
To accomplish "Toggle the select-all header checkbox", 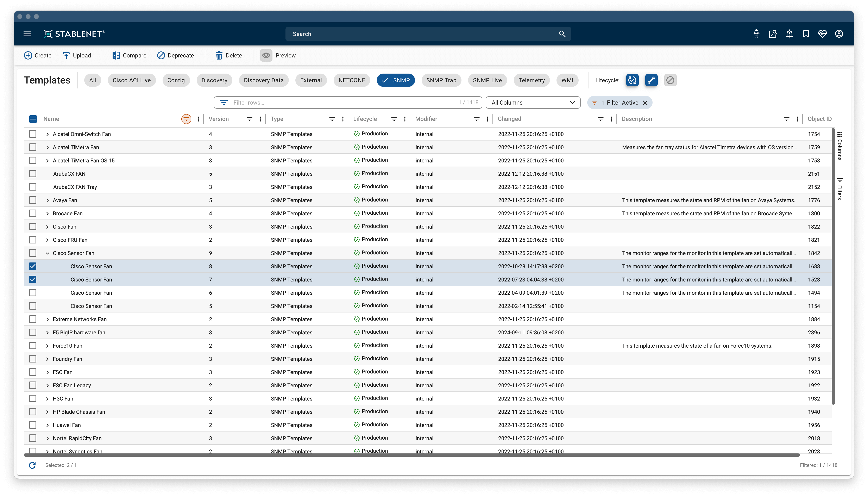I will [33, 119].
